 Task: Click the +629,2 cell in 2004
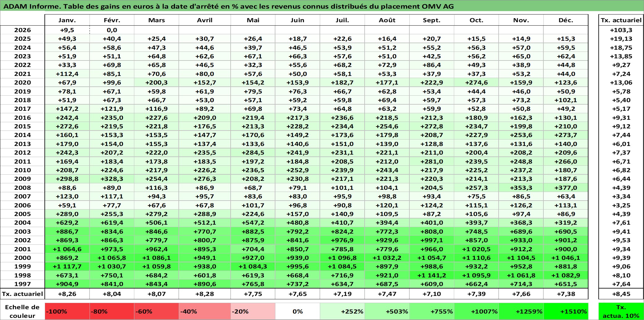tap(67, 222)
